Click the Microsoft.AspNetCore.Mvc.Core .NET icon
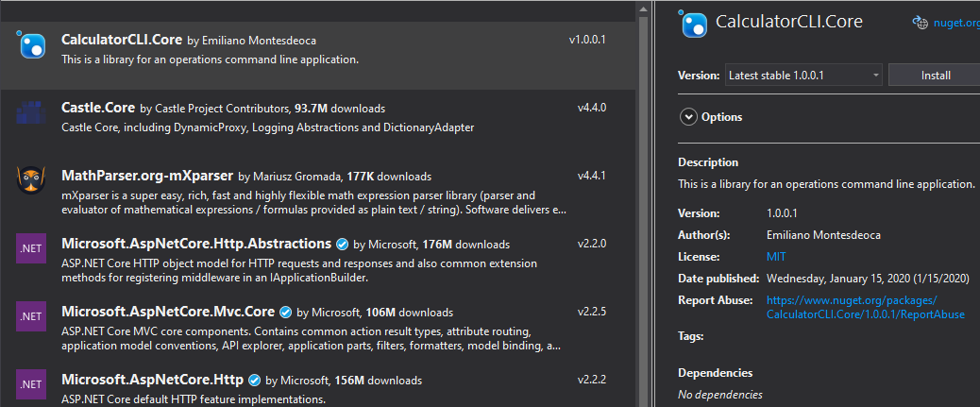 pyautogui.click(x=31, y=315)
